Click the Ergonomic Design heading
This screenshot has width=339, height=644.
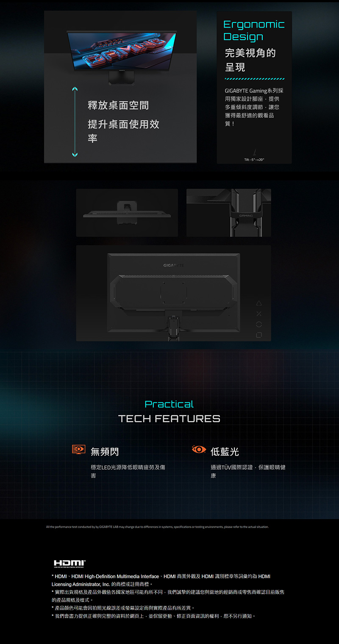point(254,30)
